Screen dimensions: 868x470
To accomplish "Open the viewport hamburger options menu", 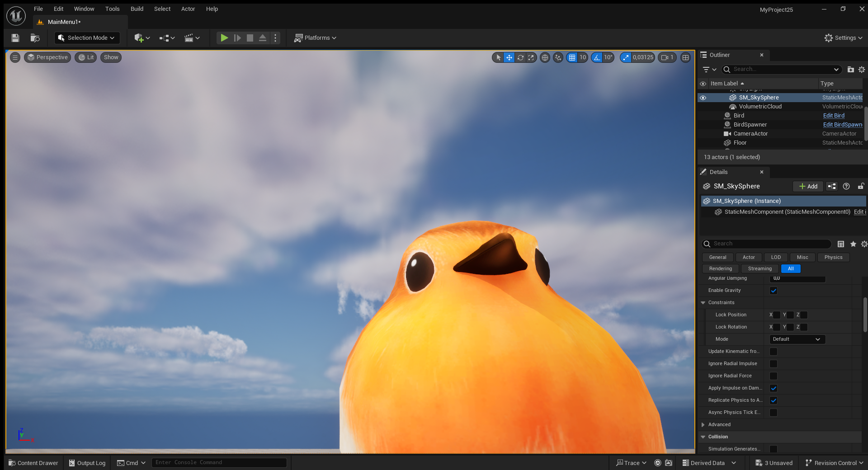I will [x=15, y=57].
